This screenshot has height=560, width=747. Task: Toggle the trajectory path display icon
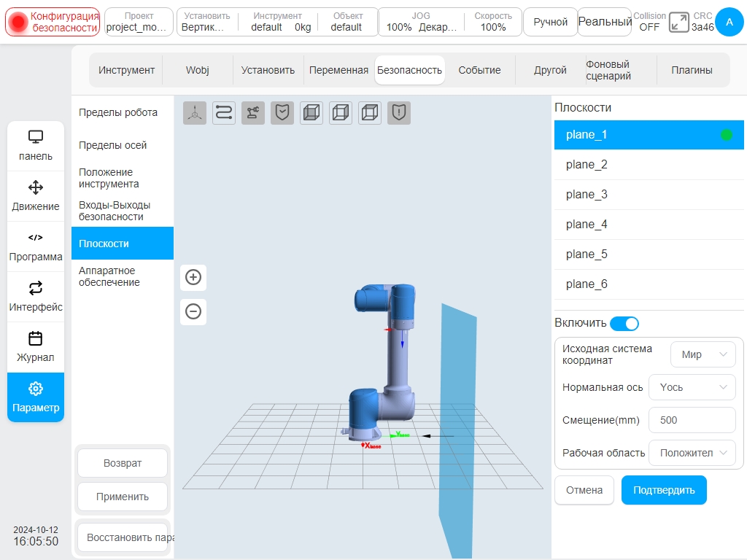click(224, 113)
